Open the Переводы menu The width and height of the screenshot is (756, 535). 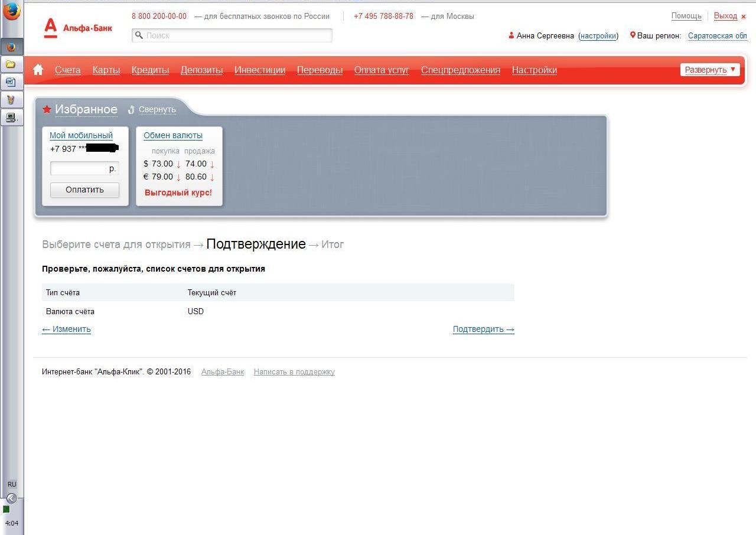(x=320, y=70)
